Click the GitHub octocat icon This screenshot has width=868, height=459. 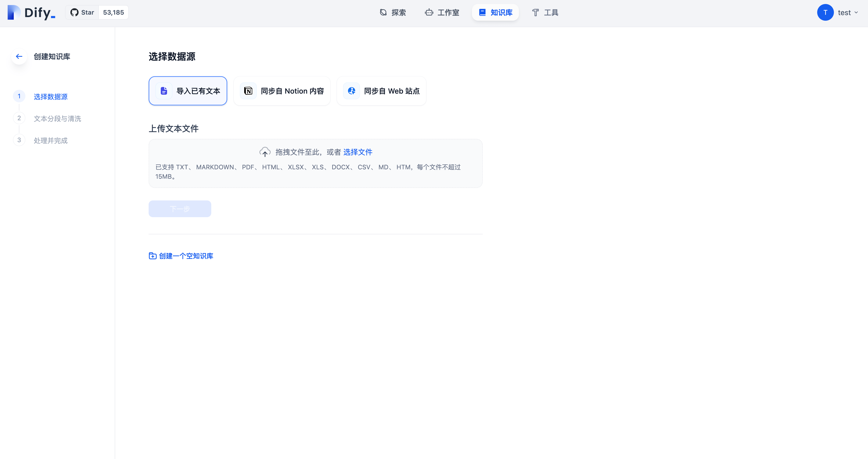(x=74, y=13)
